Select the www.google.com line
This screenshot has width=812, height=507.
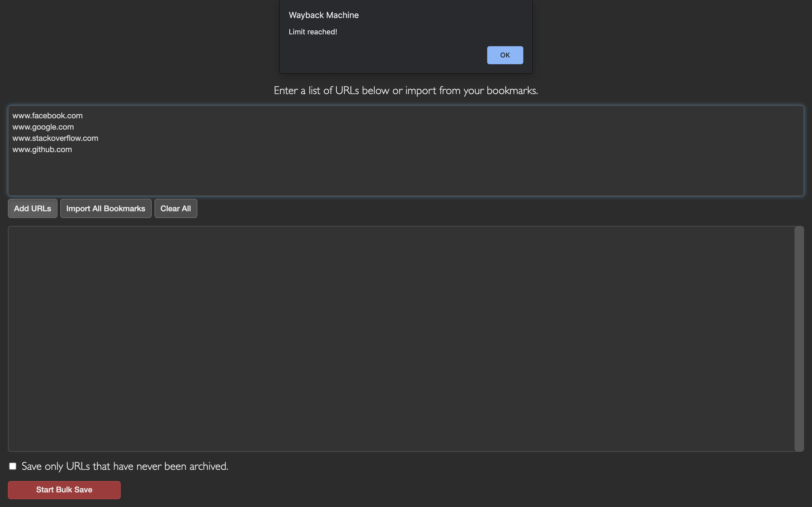pyautogui.click(x=43, y=127)
